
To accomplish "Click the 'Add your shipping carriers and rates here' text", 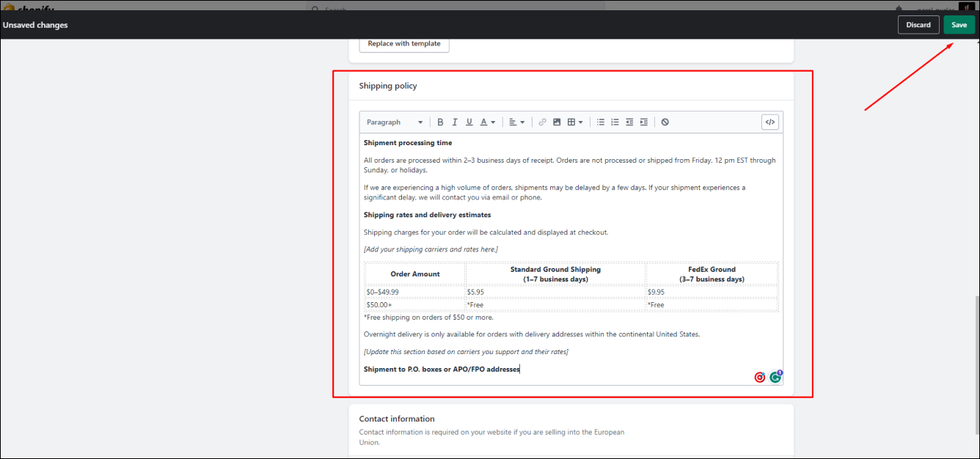I will pos(431,250).
